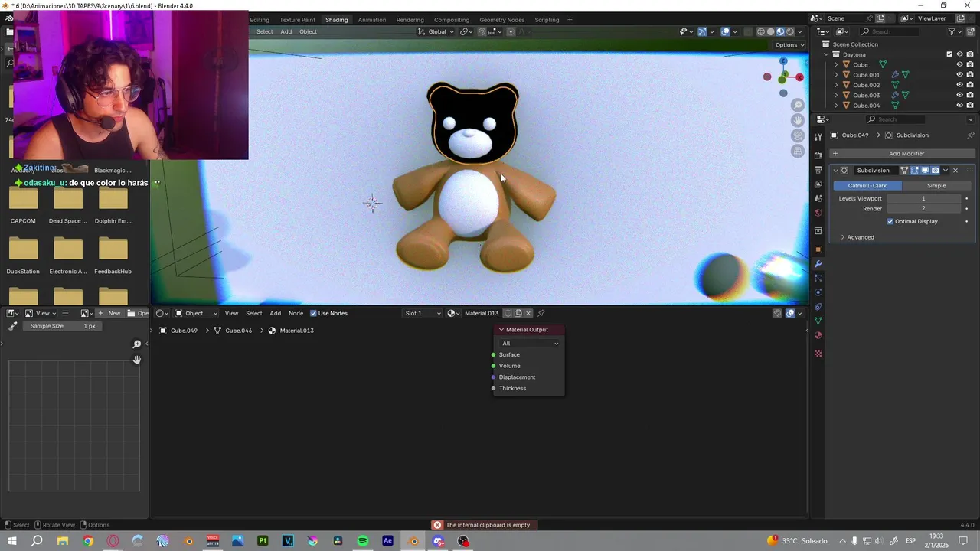This screenshot has width=980, height=551.
Task: Toggle Subdivision modifier show in viewport
Action: click(x=924, y=171)
